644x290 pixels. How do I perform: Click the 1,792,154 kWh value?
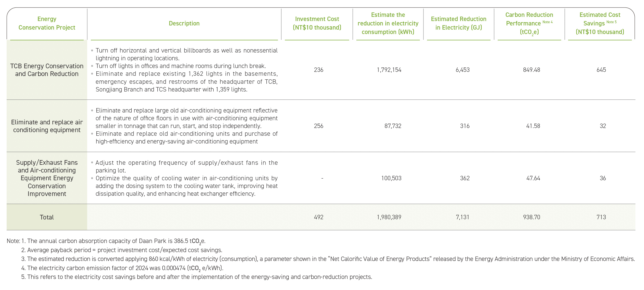(389, 70)
